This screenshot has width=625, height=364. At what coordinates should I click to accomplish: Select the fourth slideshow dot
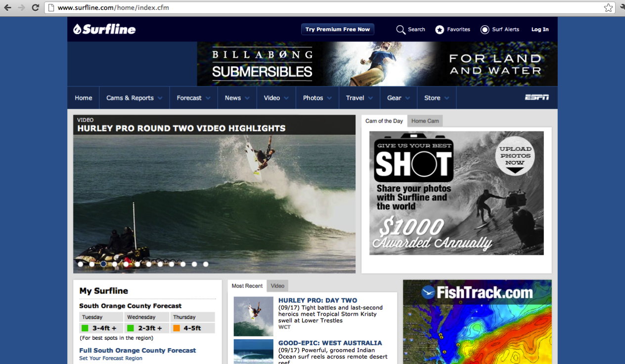(x=115, y=264)
